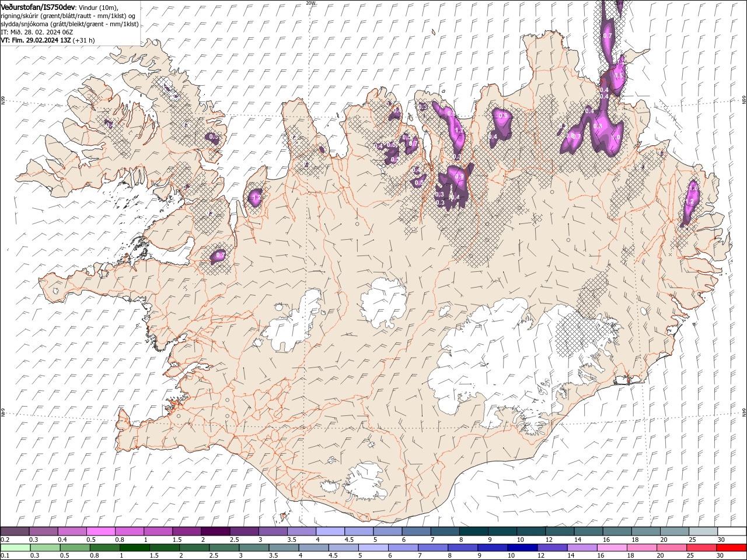Screen dimensions: 747x560
Task: Click the 'VT: Fim. 29.02.2024 13Z (+31 h)' line
Action: [48, 40]
